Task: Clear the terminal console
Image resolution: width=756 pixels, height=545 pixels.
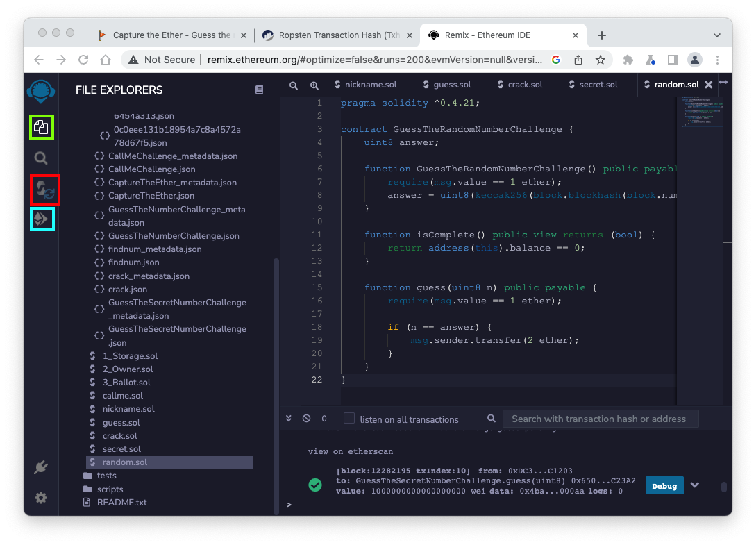Action: pyautogui.click(x=306, y=419)
